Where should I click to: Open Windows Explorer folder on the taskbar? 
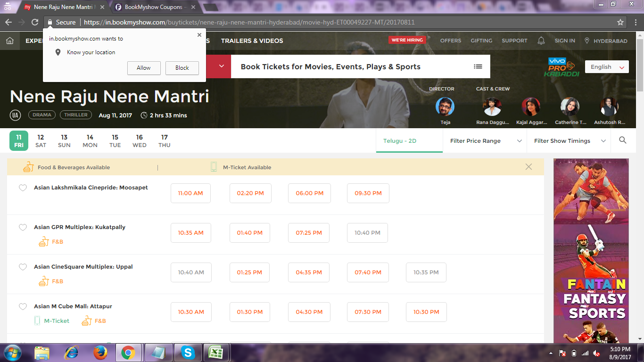pos(42,353)
